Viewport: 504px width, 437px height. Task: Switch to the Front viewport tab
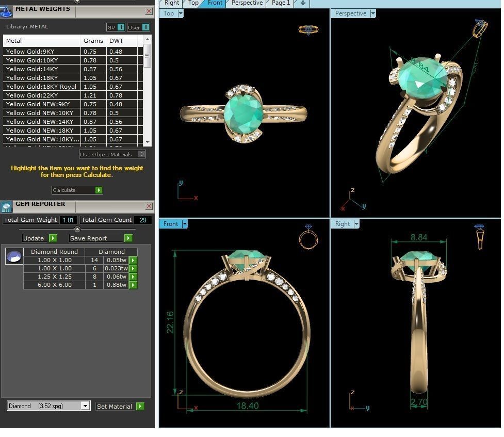(x=215, y=3)
